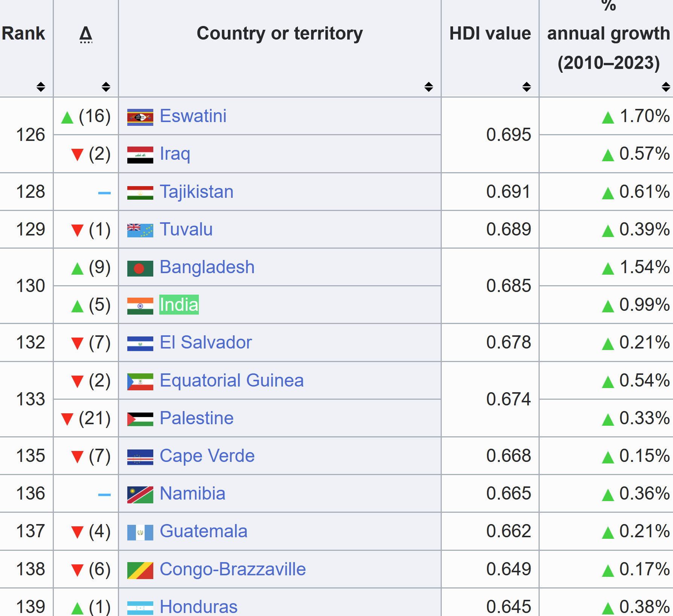Follow the Equatorial Guinea link

232,381
